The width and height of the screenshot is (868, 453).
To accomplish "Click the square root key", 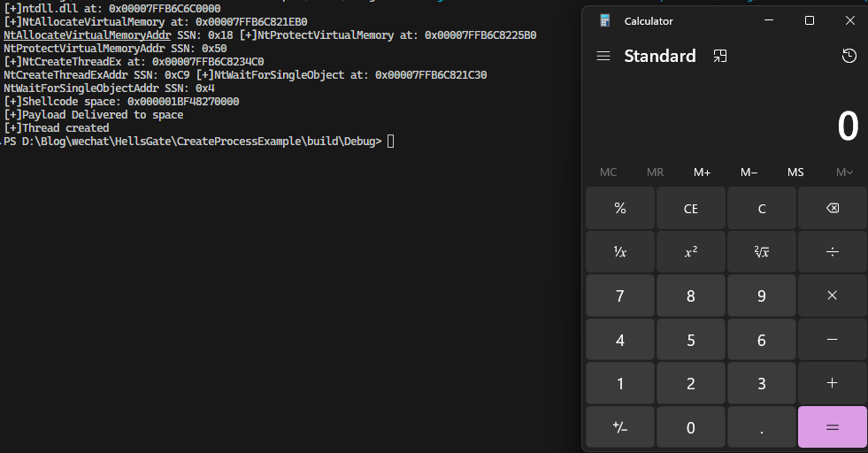I will click(x=762, y=252).
